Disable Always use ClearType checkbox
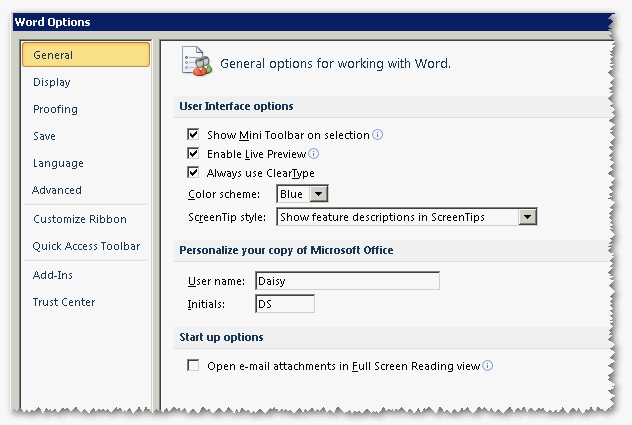The height and width of the screenshot is (425, 632). [193, 173]
